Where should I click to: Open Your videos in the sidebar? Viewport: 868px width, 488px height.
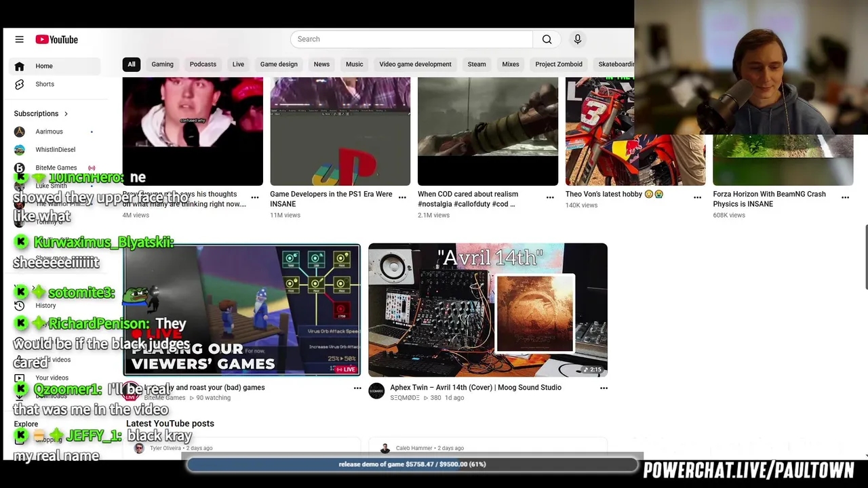click(x=52, y=378)
